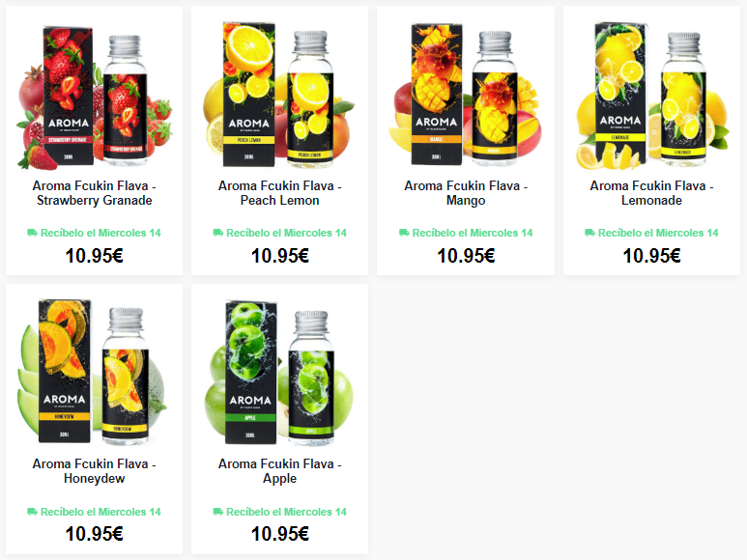Click the delivery truck icon under Peach Lemon
The height and width of the screenshot is (560, 747).
[x=217, y=233]
